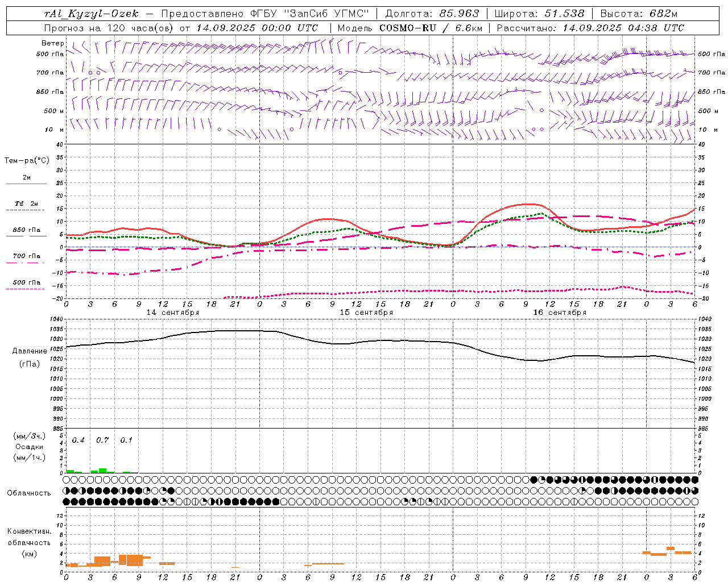Click 'Рассчитано: 14.09.2025 04:38 UTC' timestamp
Screen dimensions: 728x582
[590, 28]
